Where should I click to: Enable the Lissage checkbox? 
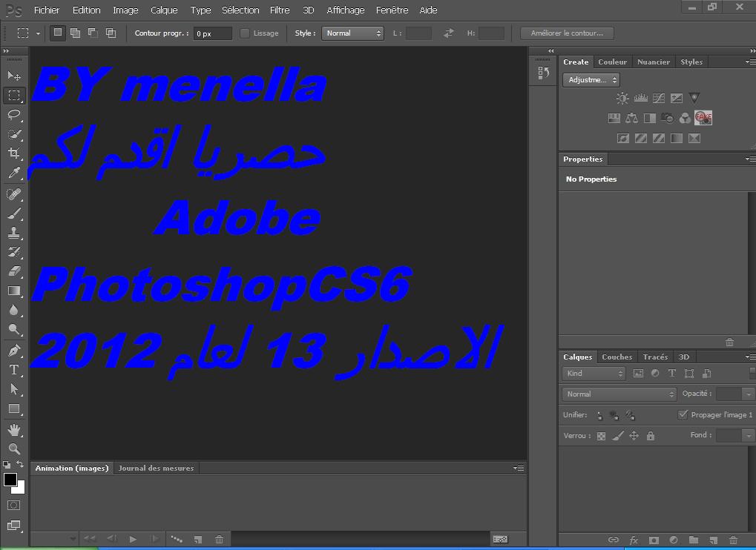(244, 33)
